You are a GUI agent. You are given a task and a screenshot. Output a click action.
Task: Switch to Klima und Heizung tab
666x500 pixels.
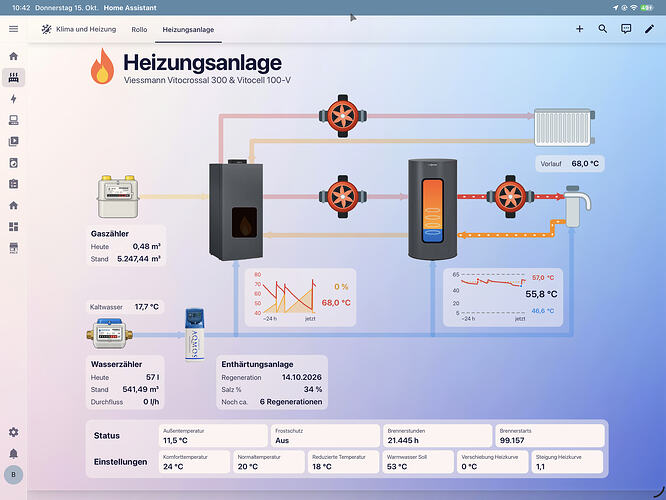[79, 29]
